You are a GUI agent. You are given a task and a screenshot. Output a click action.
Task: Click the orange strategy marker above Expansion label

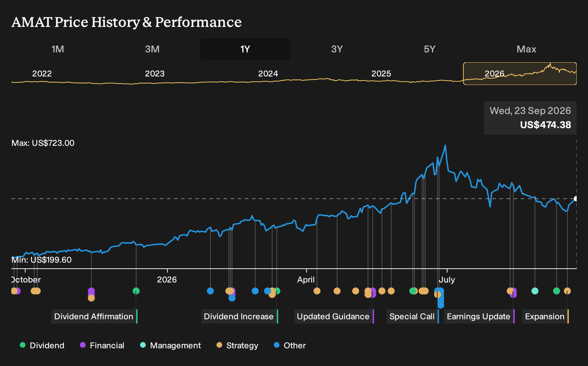[567, 291]
